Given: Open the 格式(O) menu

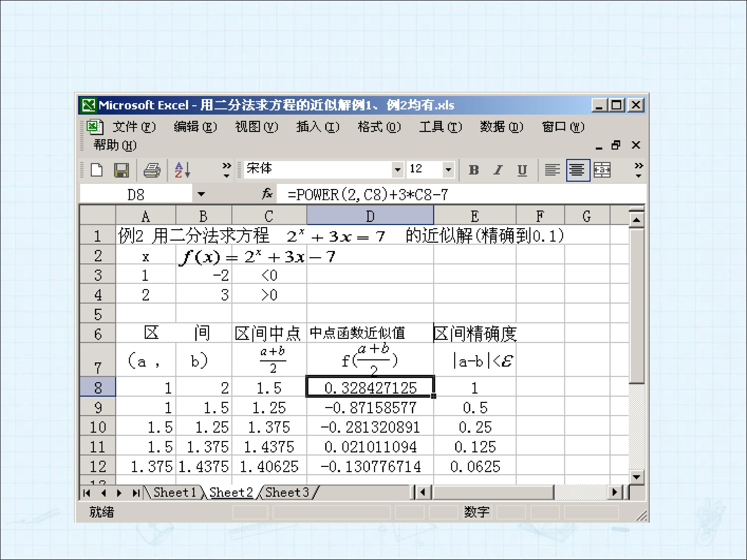Looking at the screenshot, I should point(379,127).
